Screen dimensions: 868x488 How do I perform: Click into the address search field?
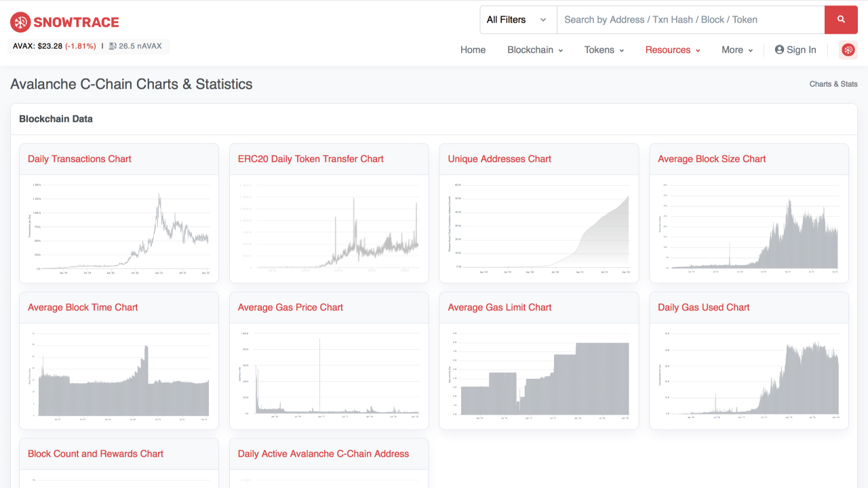click(x=690, y=20)
